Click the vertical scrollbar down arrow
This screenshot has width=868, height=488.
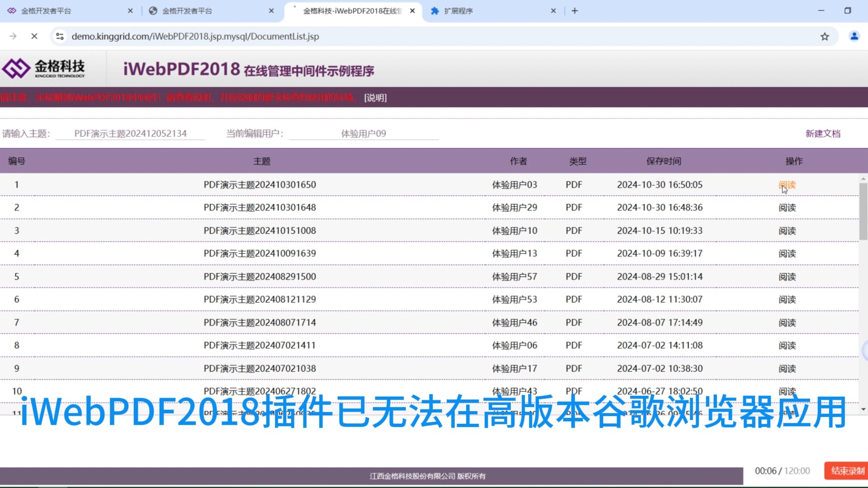(863, 409)
